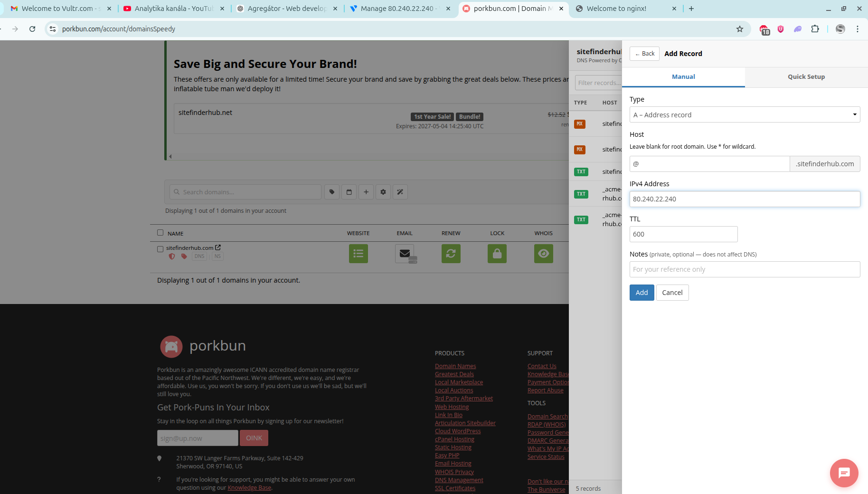The height and width of the screenshot is (494, 868).
Task: Toggle the select-all checkbox next to NAME
Action: click(x=160, y=233)
